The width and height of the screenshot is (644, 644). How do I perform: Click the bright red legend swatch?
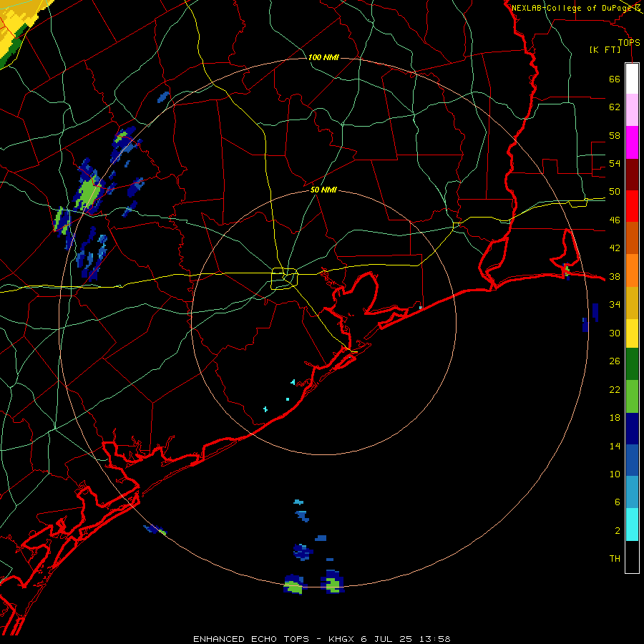pos(632,206)
